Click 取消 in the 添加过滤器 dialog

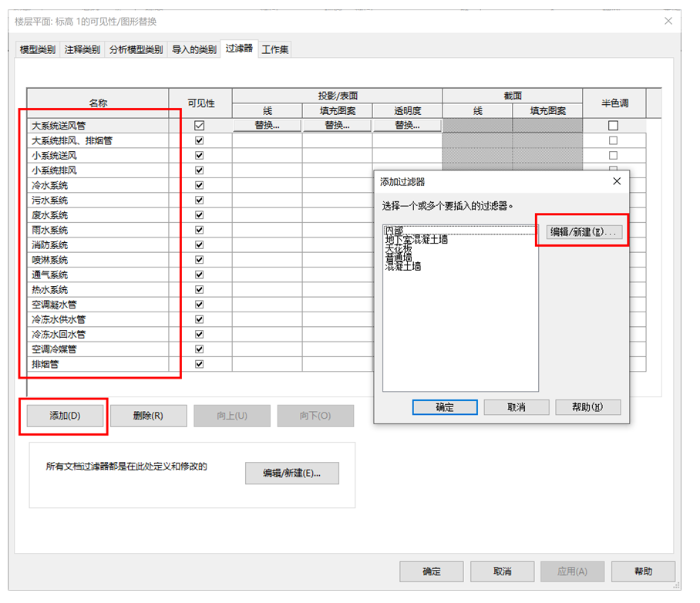click(517, 407)
